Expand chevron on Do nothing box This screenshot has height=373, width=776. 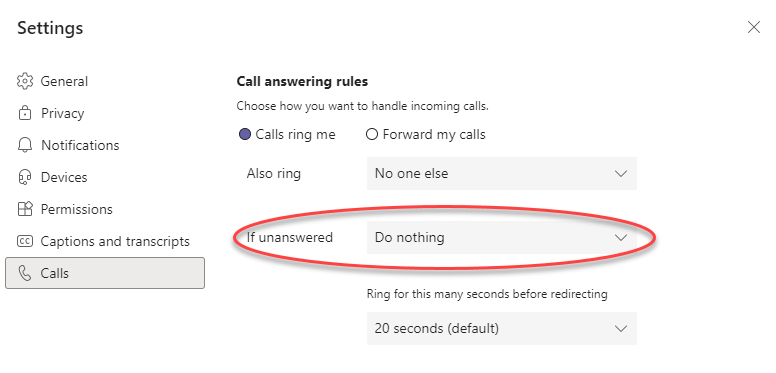(x=621, y=238)
